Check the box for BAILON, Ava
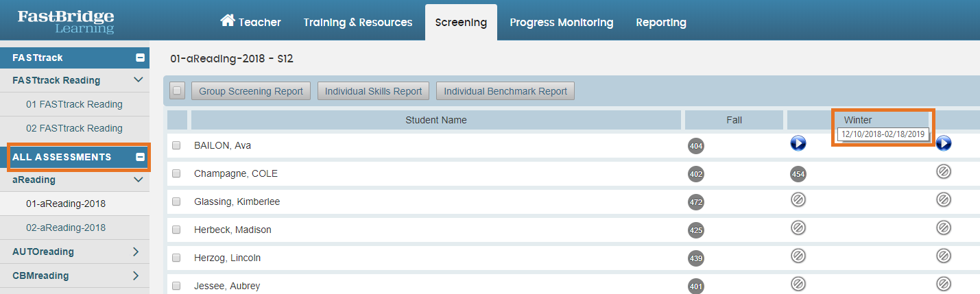 click(x=176, y=145)
